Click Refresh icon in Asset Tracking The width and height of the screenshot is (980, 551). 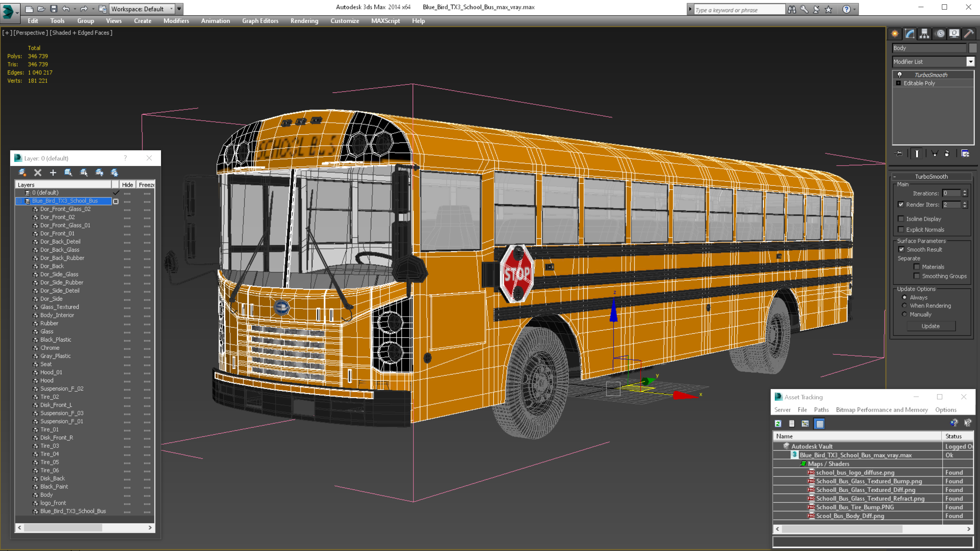click(778, 423)
